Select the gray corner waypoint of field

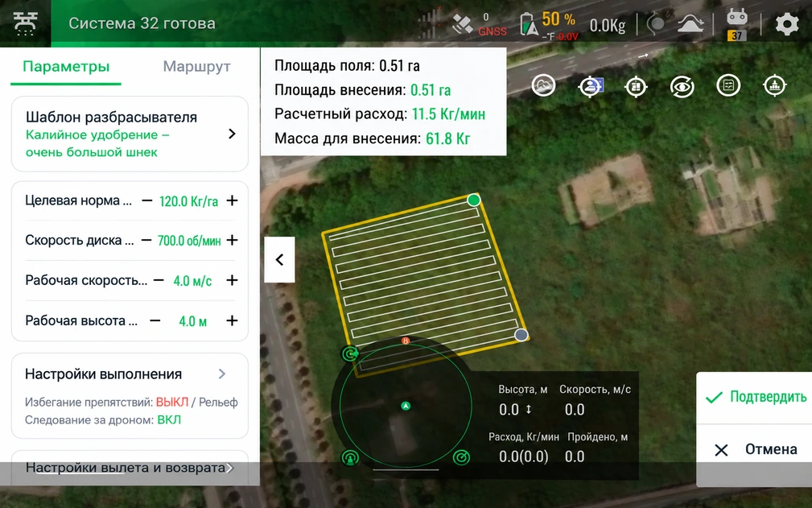(x=521, y=335)
